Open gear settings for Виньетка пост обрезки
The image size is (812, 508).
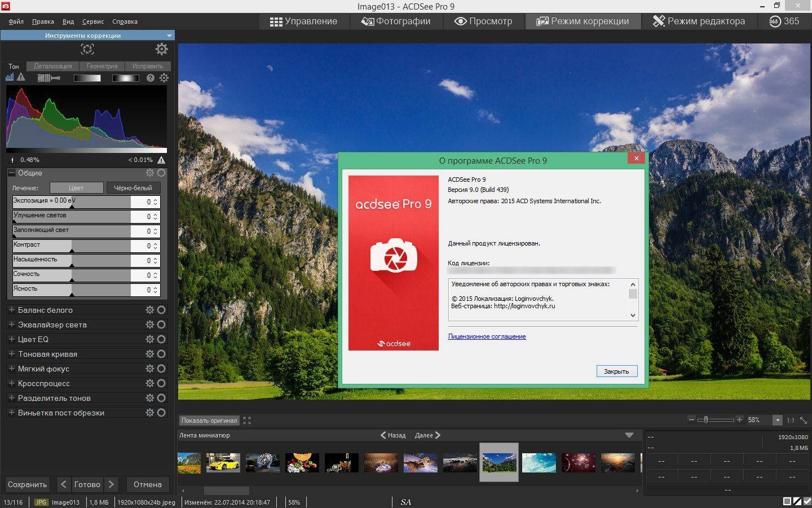150,413
